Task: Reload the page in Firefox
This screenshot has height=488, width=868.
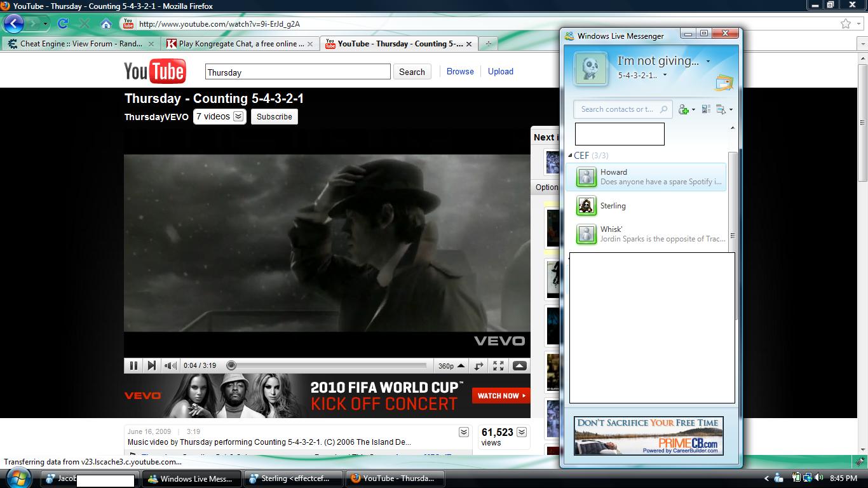Action: pos(62,24)
